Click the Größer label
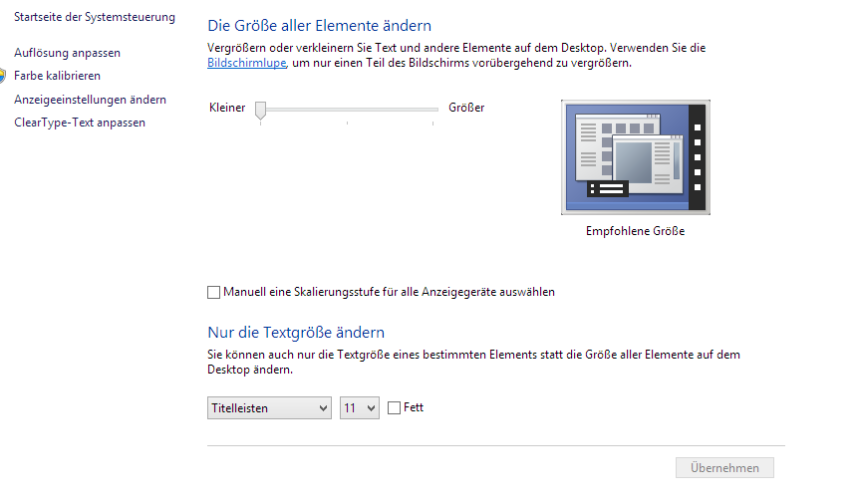The image size is (858, 504). [x=466, y=108]
